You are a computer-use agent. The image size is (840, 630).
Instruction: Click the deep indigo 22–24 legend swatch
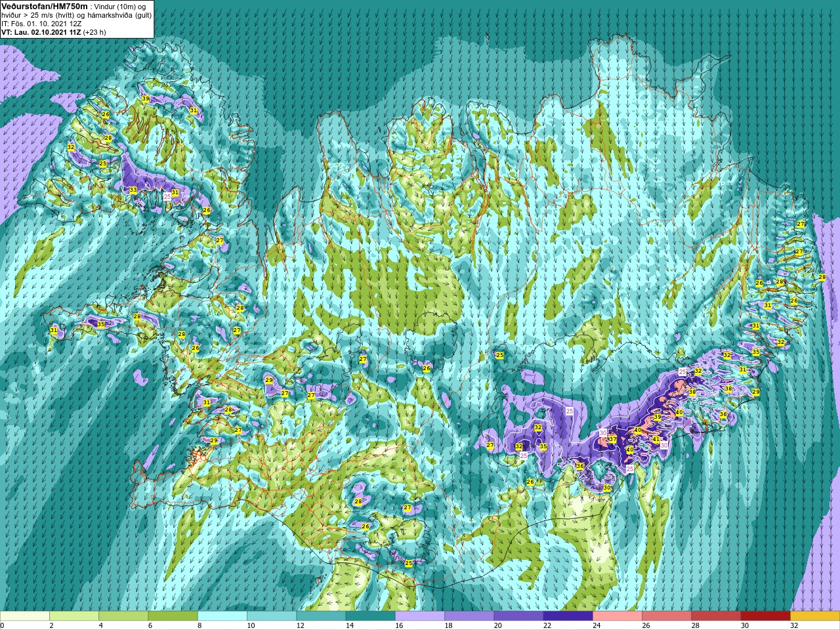tap(568, 616)
